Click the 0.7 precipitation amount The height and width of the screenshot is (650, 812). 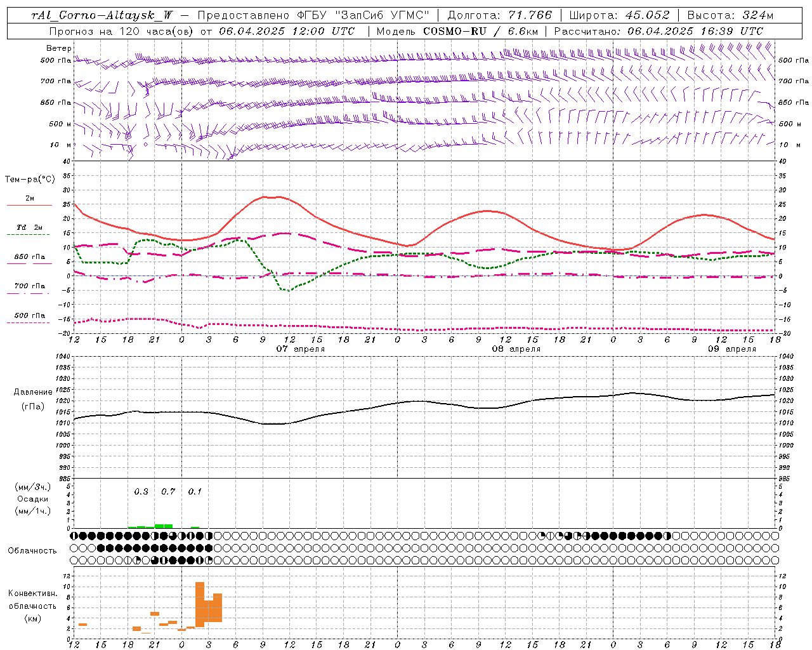168,492
